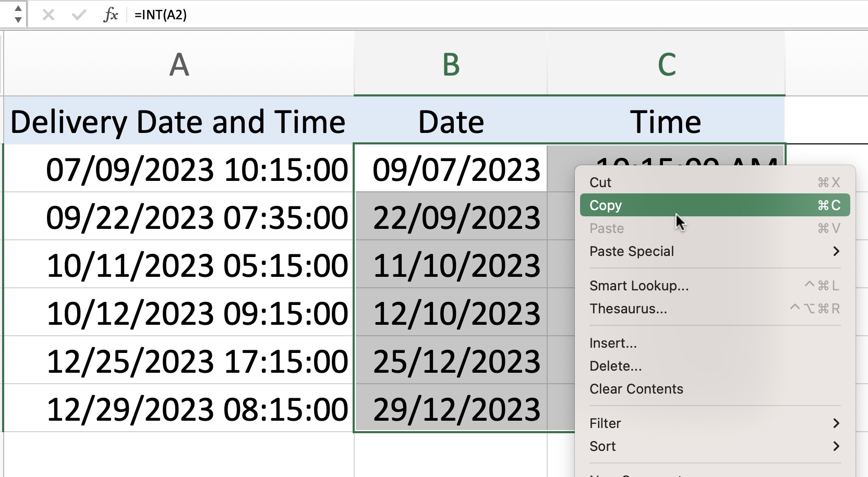Click the cancel X icon in formula bar
This screenshot has width=868, height=477.
[49, 15]
